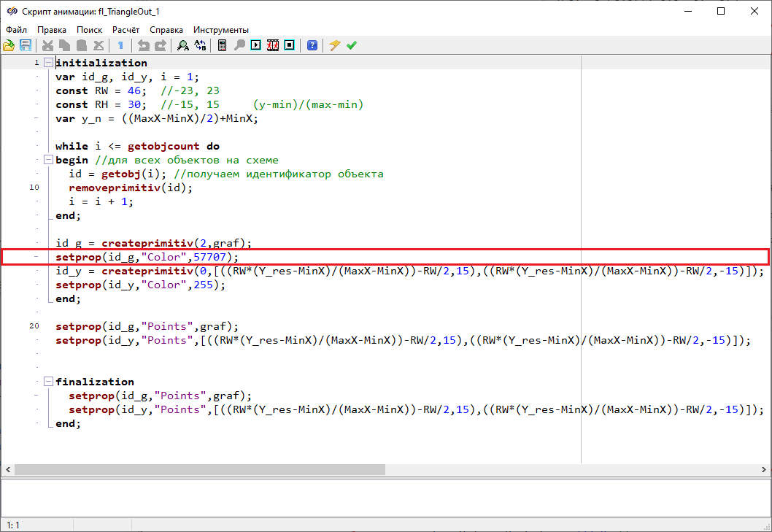Run script with the play icon
772x532 pixels.
point(256,45)
